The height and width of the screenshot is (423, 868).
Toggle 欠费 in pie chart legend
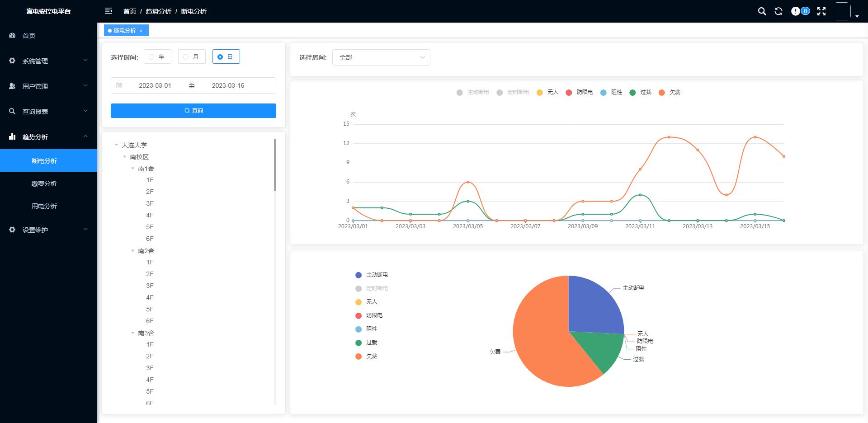366,356
